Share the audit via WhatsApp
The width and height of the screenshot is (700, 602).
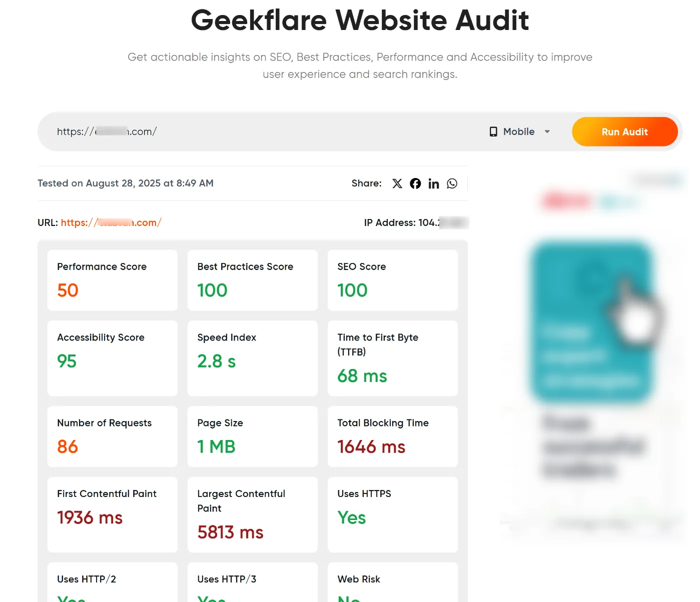click(452, 183)
